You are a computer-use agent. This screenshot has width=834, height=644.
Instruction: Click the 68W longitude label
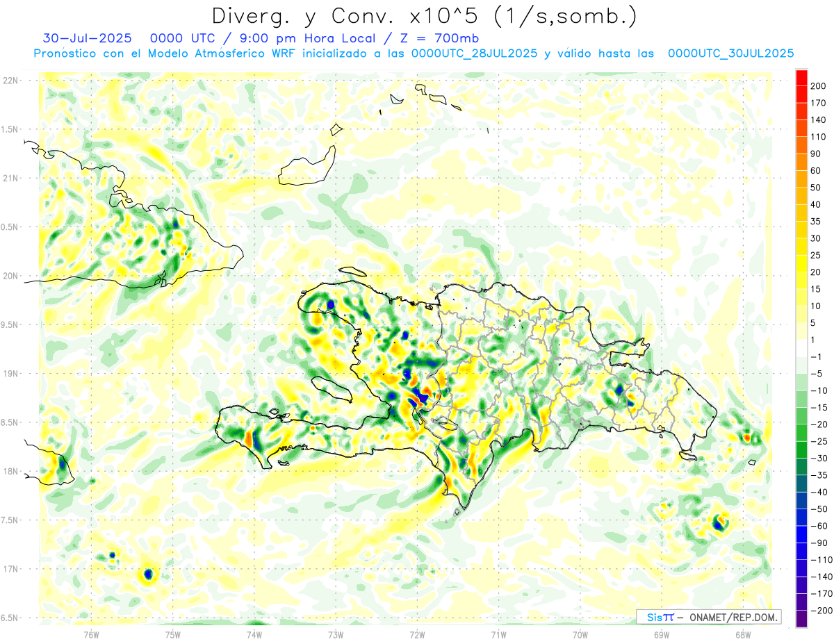coord(743,634)
